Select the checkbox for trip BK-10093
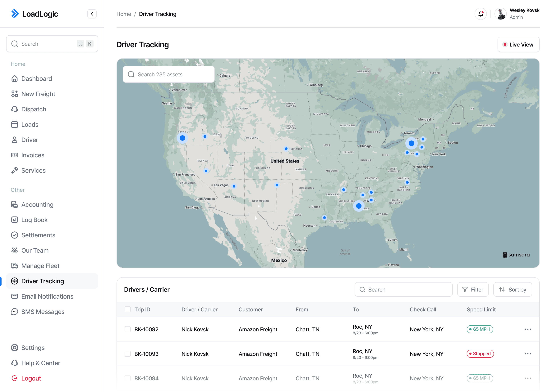 pos(128,354)
